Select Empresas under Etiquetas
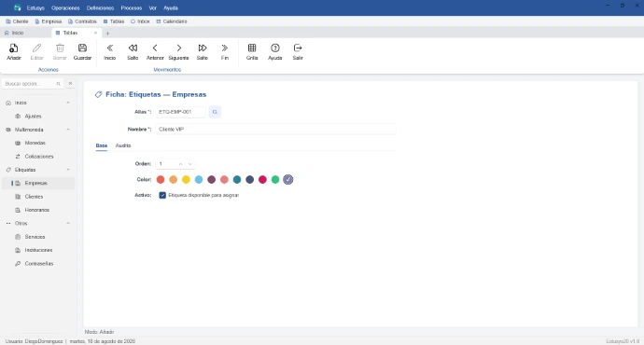Image resolution: width=644 pixels, height=345 pixels. pyautogui.click(x=37, y=184)
